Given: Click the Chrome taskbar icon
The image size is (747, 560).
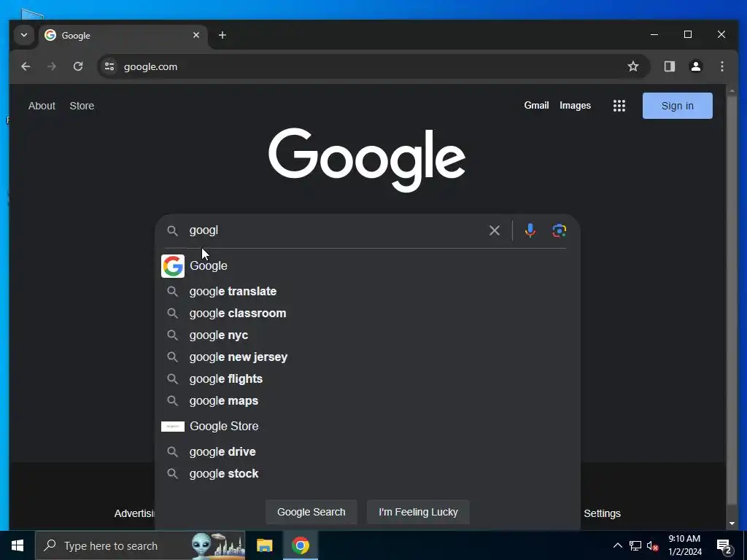Looking at the screenshot, I should coord(301,545).
